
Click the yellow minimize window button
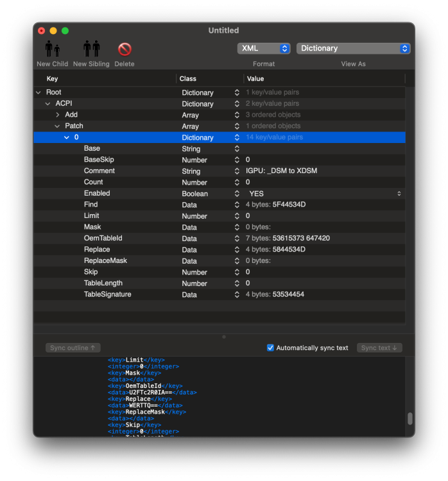coord(53,31)
